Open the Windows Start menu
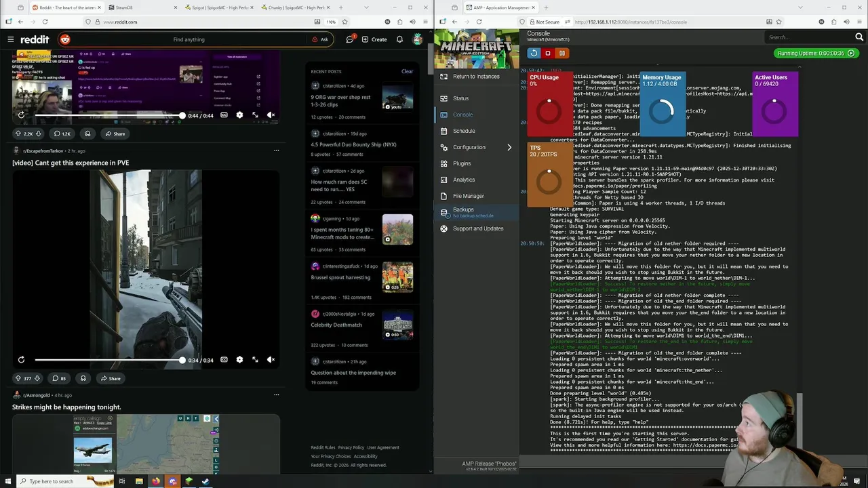This screenshot has width=868, height=488. tap(8, 481)
